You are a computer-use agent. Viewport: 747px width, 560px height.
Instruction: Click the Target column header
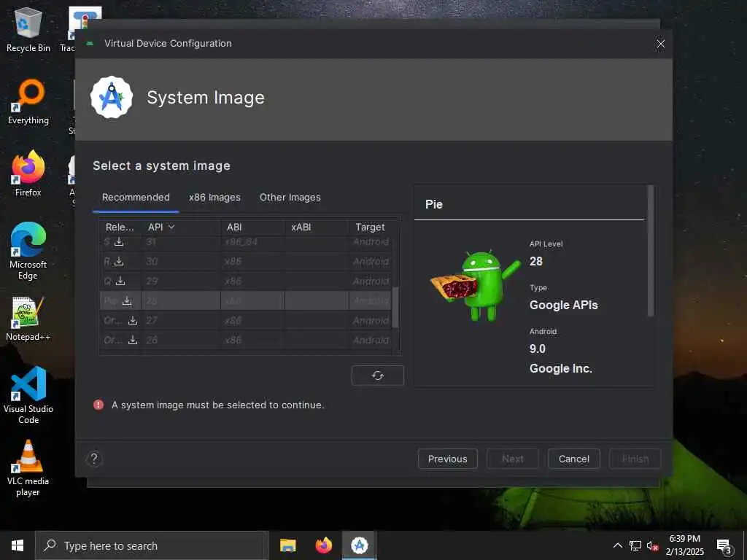[370, 227]
